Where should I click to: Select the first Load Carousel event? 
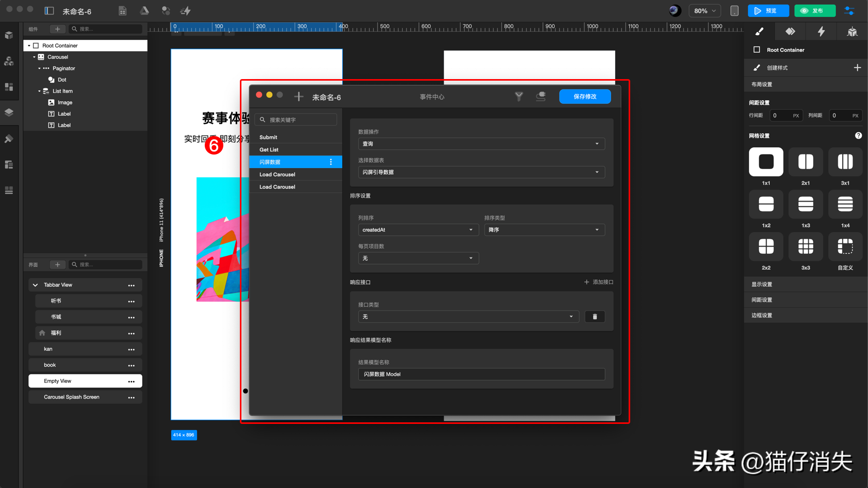click(x=296, y=174)
